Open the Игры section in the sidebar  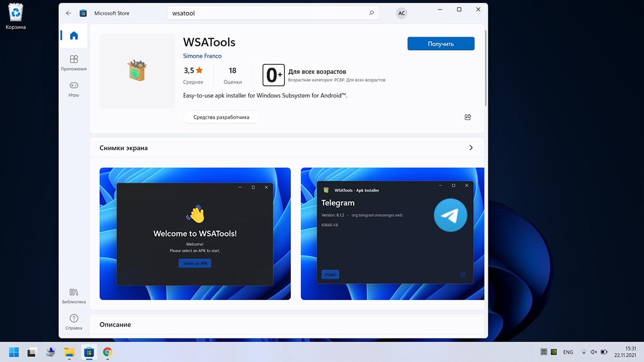[x=74, y=89]
